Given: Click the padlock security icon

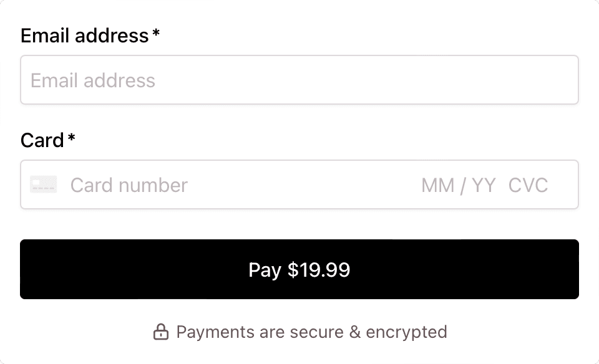Looking at the screenshot, I should click(x=161, y=332).
